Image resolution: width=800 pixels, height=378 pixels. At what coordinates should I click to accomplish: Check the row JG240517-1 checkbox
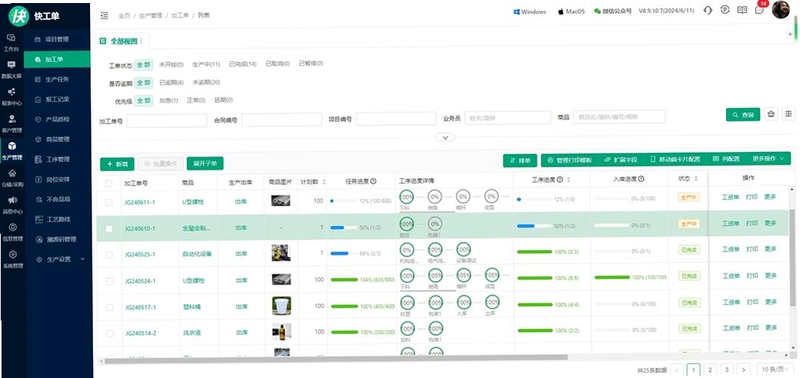(109, 308)
